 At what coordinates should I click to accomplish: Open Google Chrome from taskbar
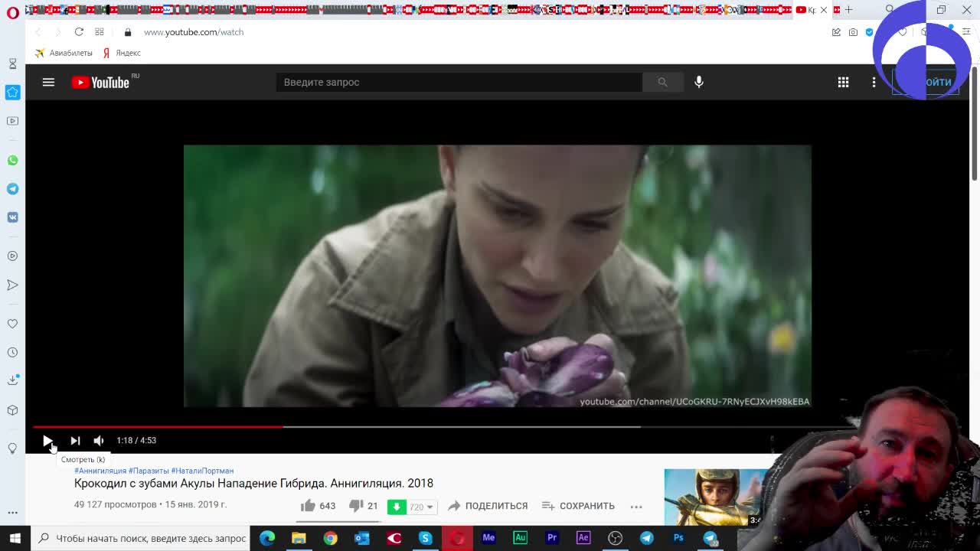[330, 538]
